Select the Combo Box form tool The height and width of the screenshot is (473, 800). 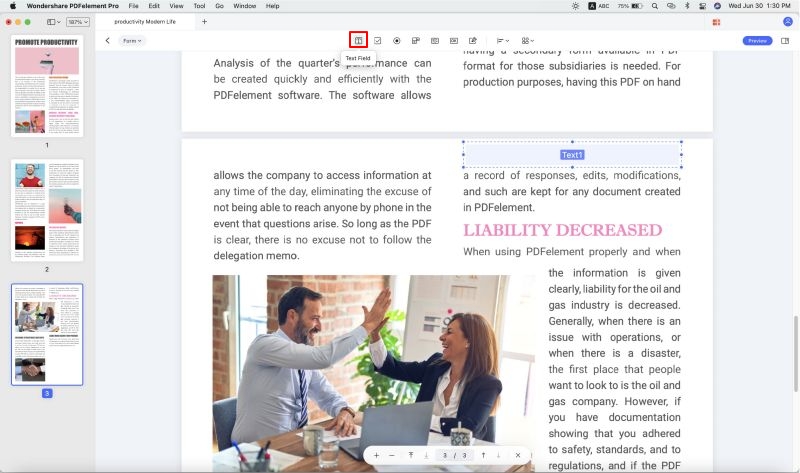[416, 40]
